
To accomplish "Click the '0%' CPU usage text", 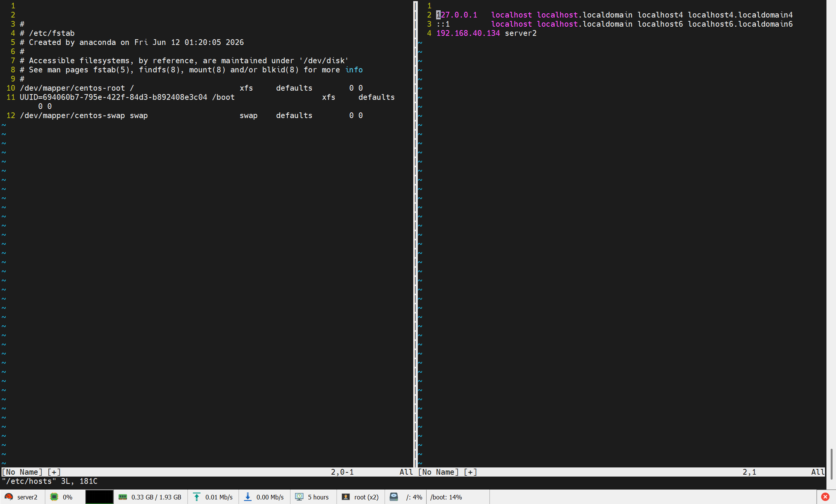I will pyautogui.click(x=67, y=497).
